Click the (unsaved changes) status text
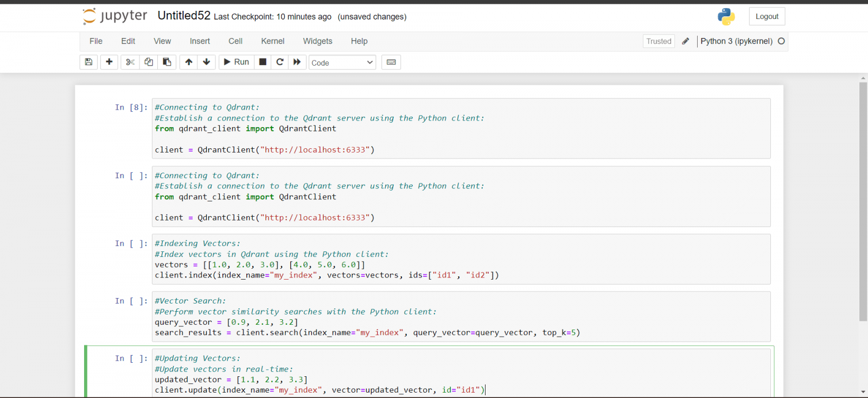868x398 pixels. pyautogui.click(x=372, y=17)
